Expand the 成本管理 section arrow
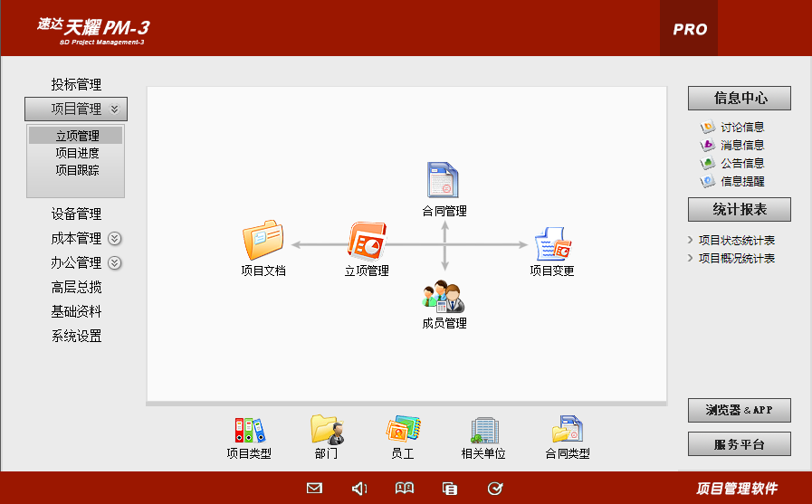The height and width of the screenshot is (504, 812). point(115,239)
